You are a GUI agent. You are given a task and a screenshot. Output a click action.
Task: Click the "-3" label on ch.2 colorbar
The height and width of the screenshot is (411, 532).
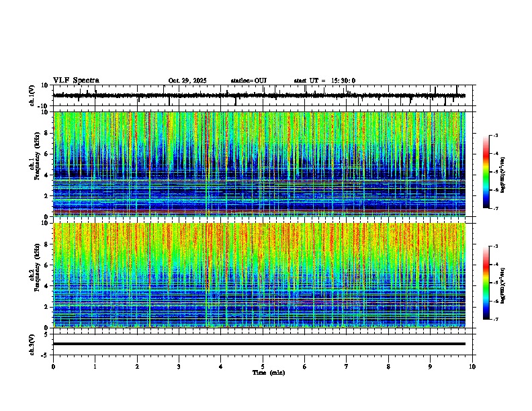496,246
